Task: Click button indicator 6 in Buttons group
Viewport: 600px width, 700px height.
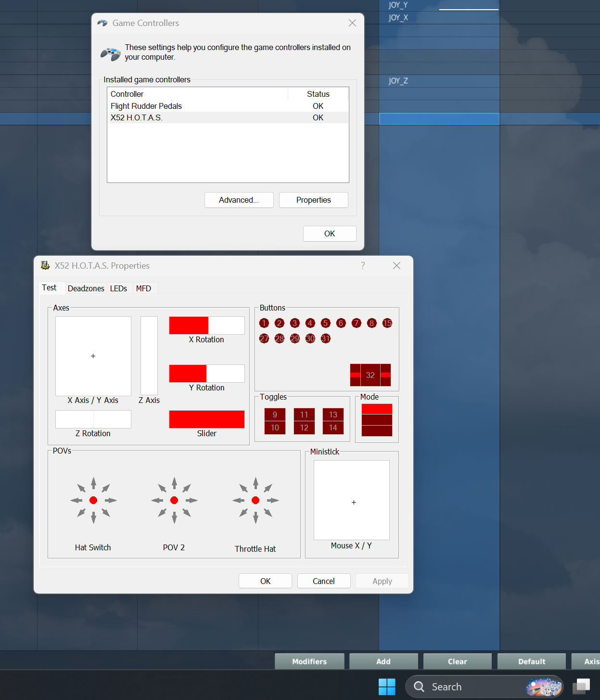Action: [x=341, y=323]
